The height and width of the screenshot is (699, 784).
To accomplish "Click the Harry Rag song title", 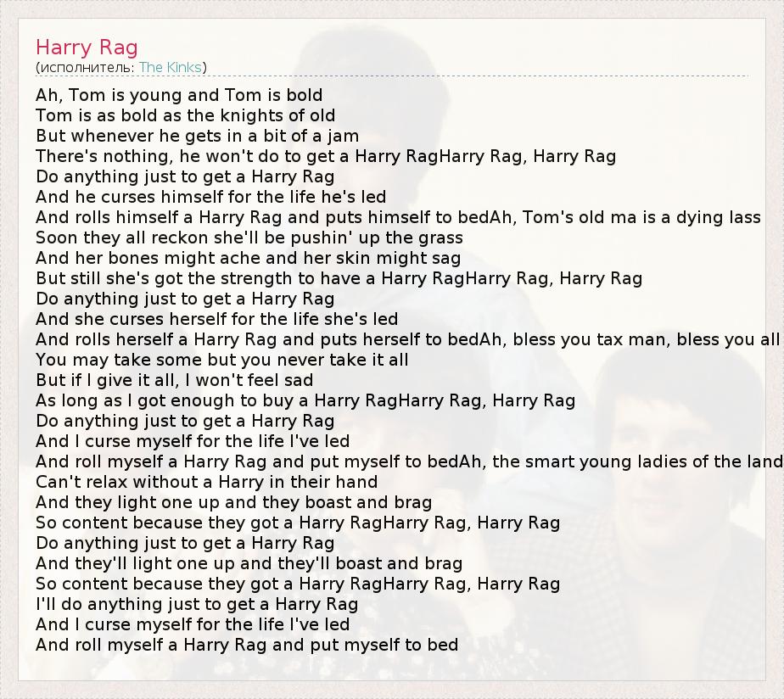I will click(87, 47).
